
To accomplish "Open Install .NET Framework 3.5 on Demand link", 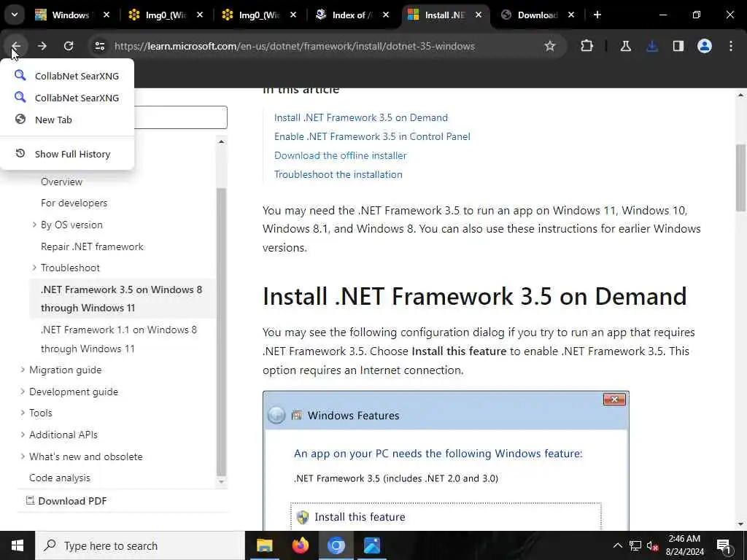I will pyautogui.click(x=360, y=117).
